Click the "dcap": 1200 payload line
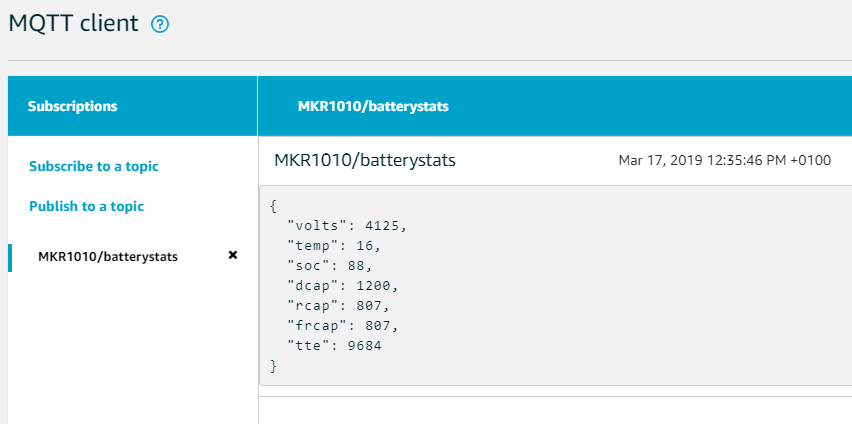This screenshot has height=424, width=852. click(x=343, y=285)
